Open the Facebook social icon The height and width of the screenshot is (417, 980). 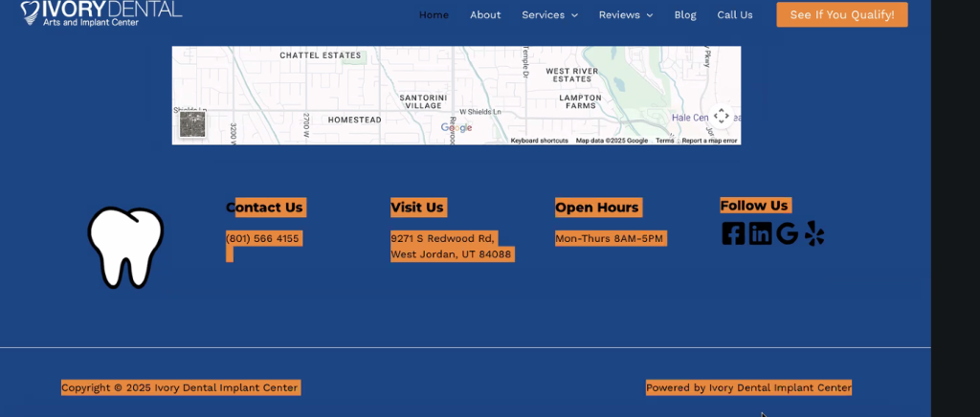pos(733,233)
